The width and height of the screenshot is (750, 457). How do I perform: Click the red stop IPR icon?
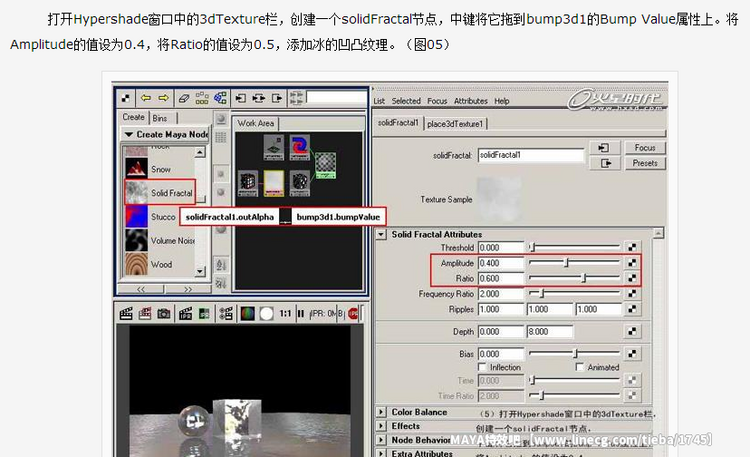[x=353, y=314]
